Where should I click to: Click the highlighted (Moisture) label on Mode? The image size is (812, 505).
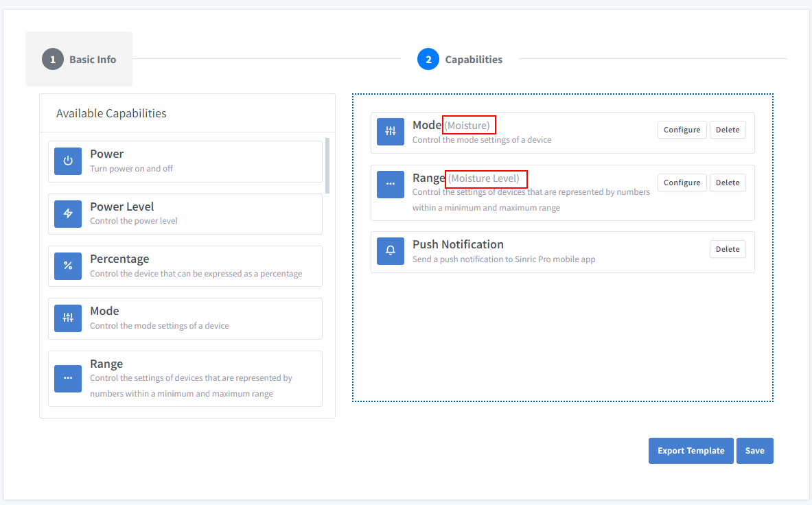[469, 125]
